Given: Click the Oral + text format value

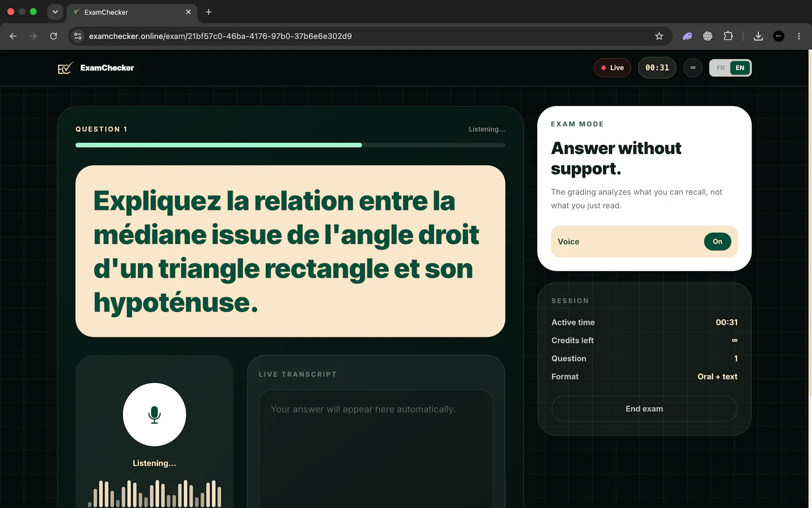Looking at the screenshot, I should [718, 377].
